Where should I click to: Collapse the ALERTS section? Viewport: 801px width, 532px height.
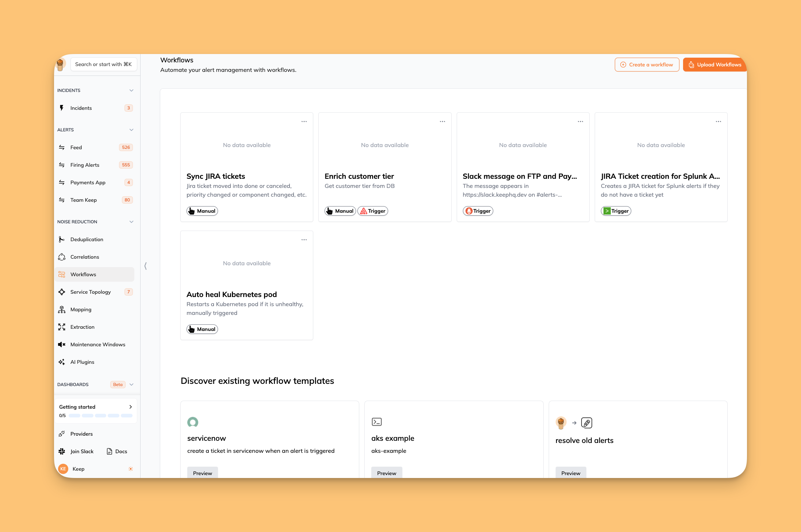(131, 130)
